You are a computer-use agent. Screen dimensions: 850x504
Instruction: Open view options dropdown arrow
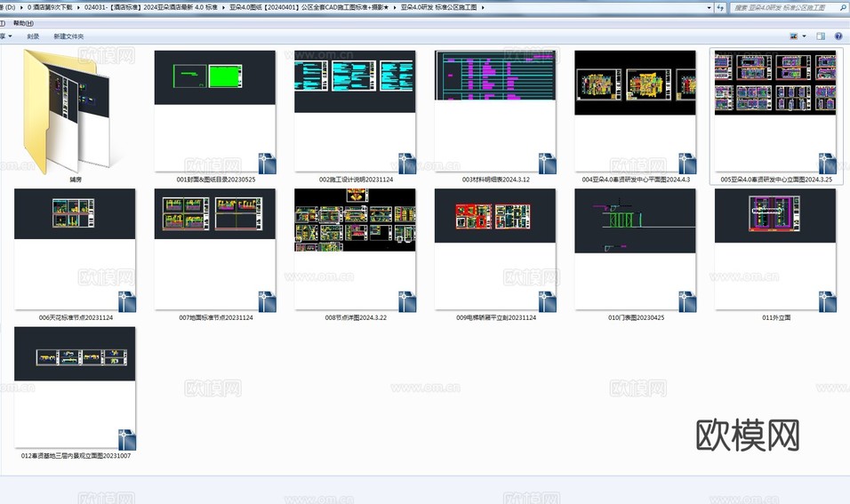[x=804, y=36]
